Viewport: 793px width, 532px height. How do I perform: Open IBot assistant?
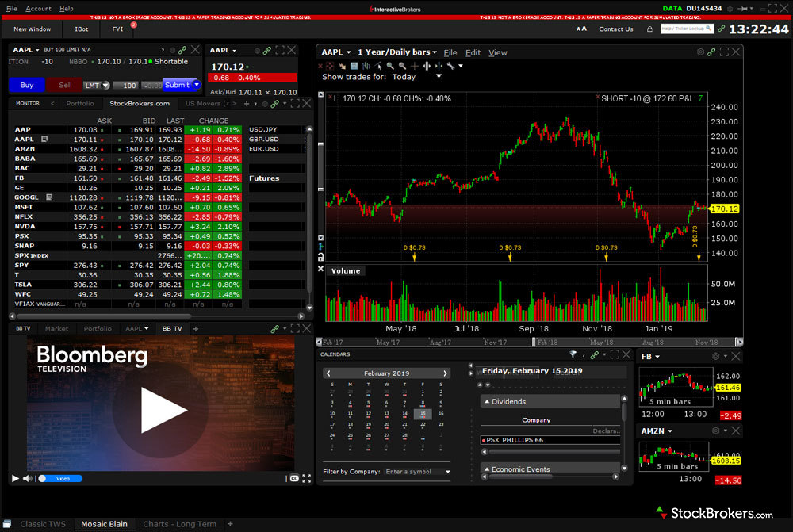tap(82, 29)
